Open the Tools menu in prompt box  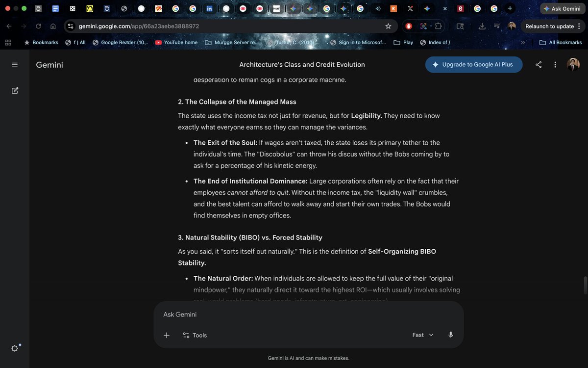[195, 335]
